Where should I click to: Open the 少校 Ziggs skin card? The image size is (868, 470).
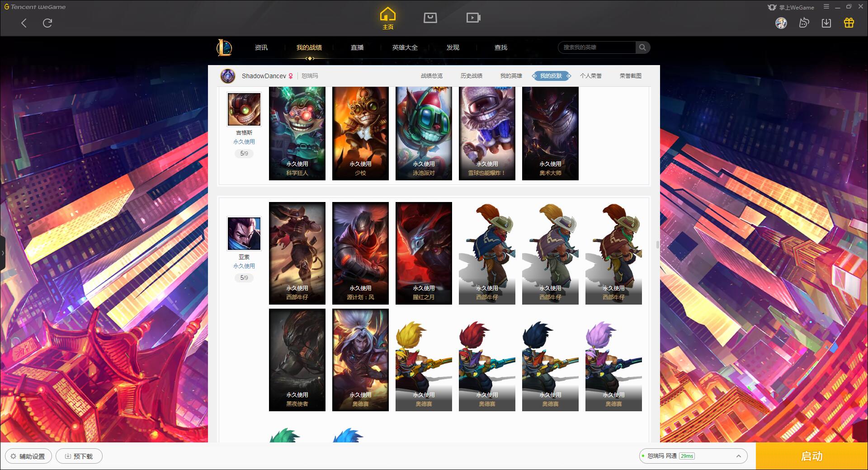tap(360, 133)
